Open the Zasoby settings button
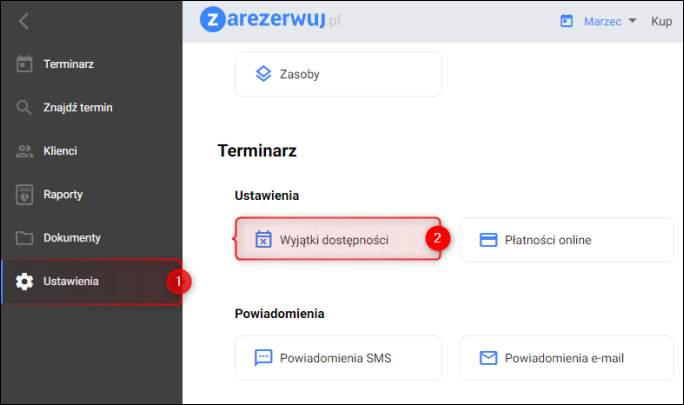This screenshot has height=405, width=684. point(338,74)
